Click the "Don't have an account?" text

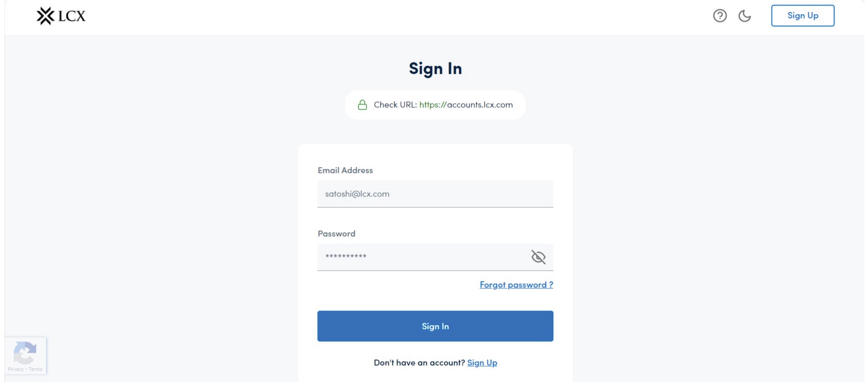click(x=419, y=363)
